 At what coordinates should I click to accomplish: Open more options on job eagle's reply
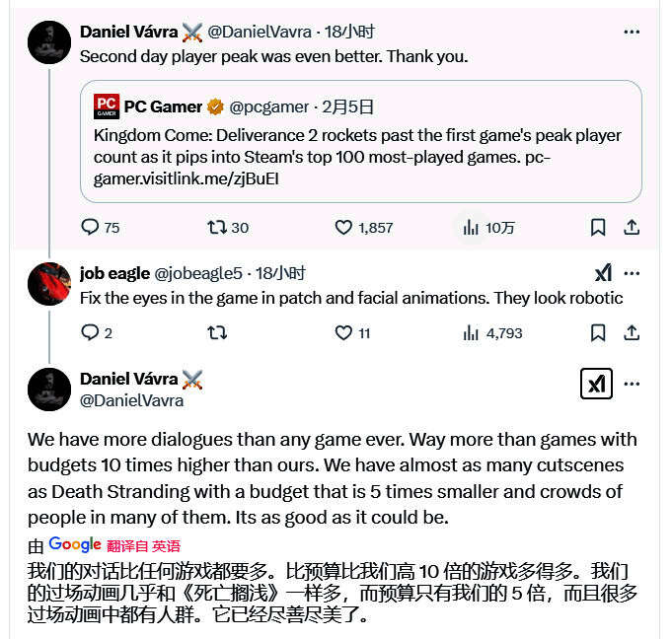coord(632,273)
